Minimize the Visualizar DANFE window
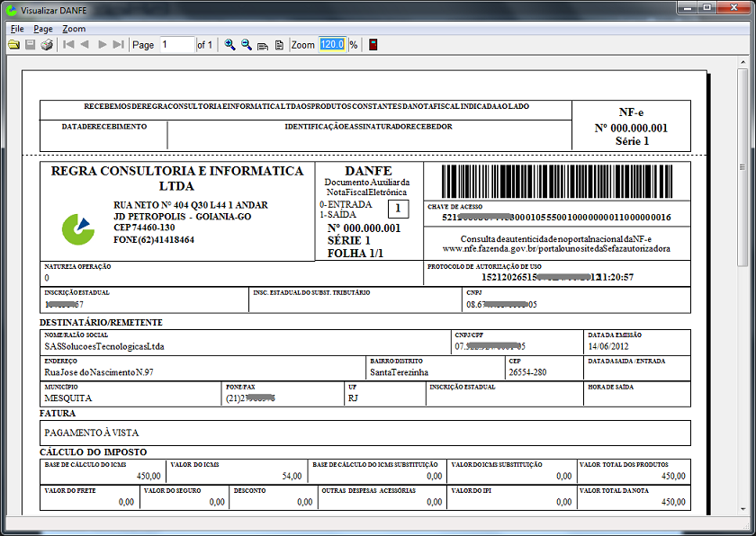 [688, 8]
